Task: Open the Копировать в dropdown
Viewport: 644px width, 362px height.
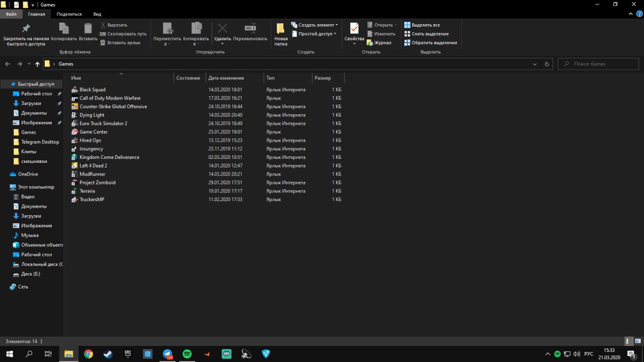Action: [x=196, y=35]
